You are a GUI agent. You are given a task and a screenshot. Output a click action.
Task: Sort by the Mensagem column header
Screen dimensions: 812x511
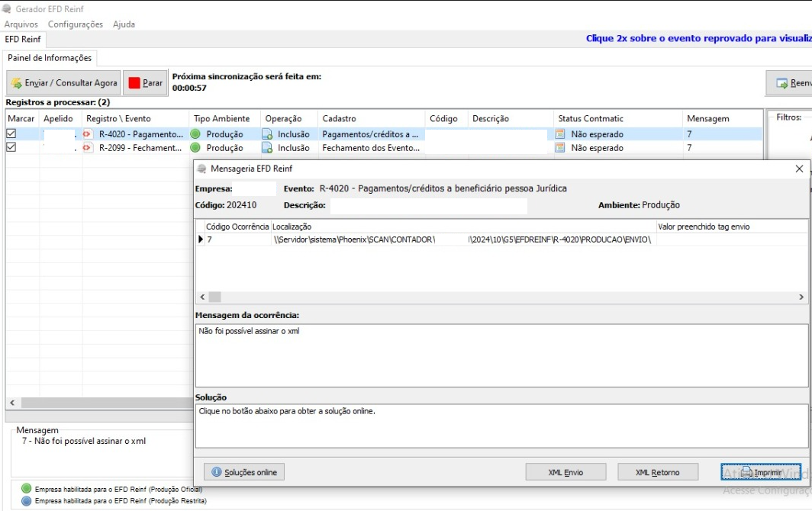[x=723, y=118]
